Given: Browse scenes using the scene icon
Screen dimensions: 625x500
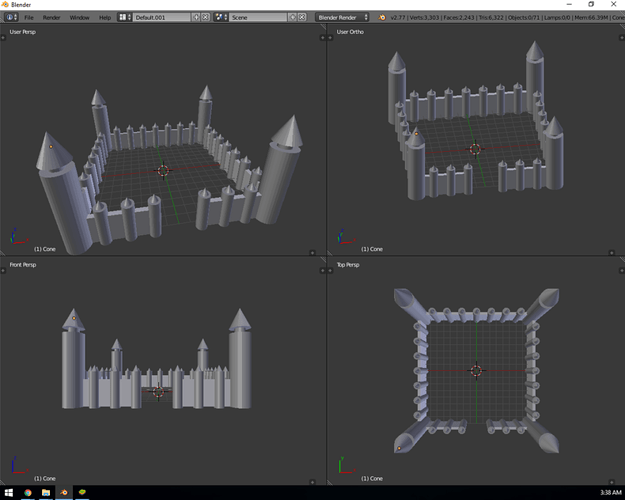Looking at the screenshot, I should point(220,17).
